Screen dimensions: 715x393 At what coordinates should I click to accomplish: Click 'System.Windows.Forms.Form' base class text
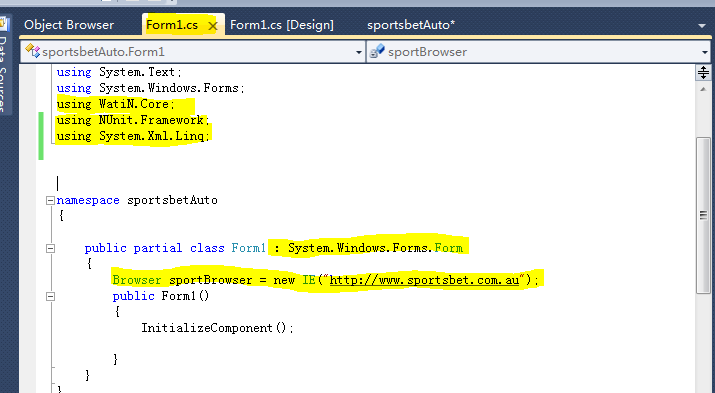pos(375,248)
